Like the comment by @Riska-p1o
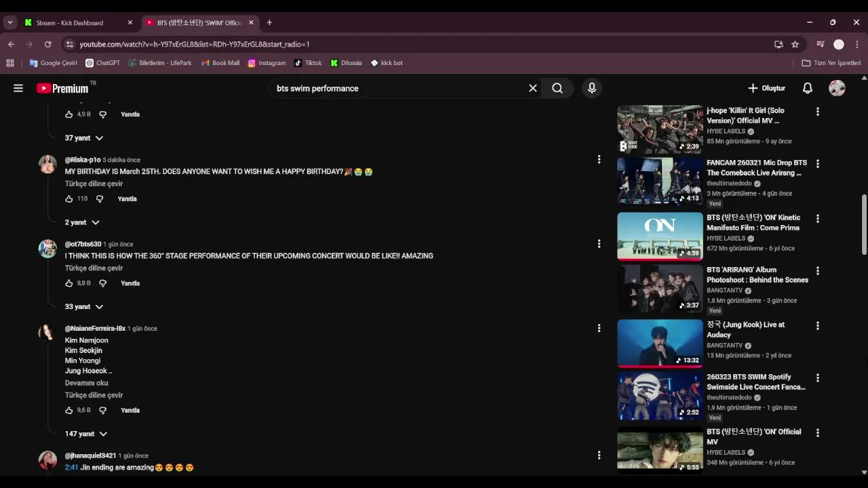Image resolution: width=868 pixels, height=488 pixels. point(69,199)
